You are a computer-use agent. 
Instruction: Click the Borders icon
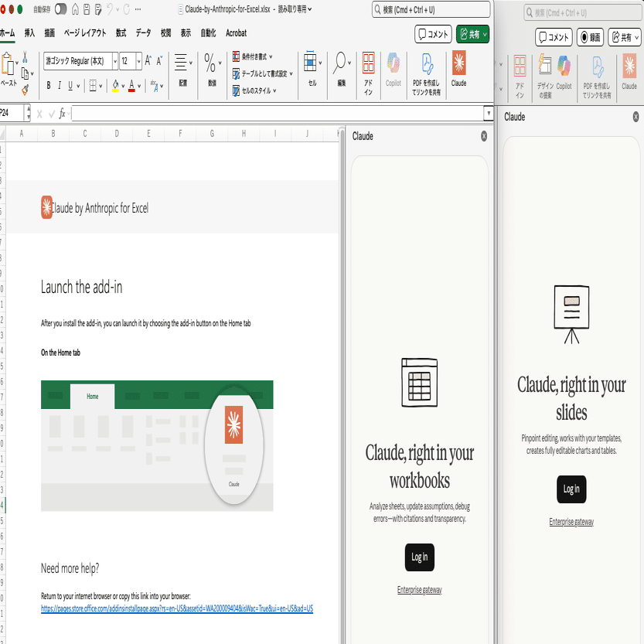pyautogui.click(x=93, y=85)
